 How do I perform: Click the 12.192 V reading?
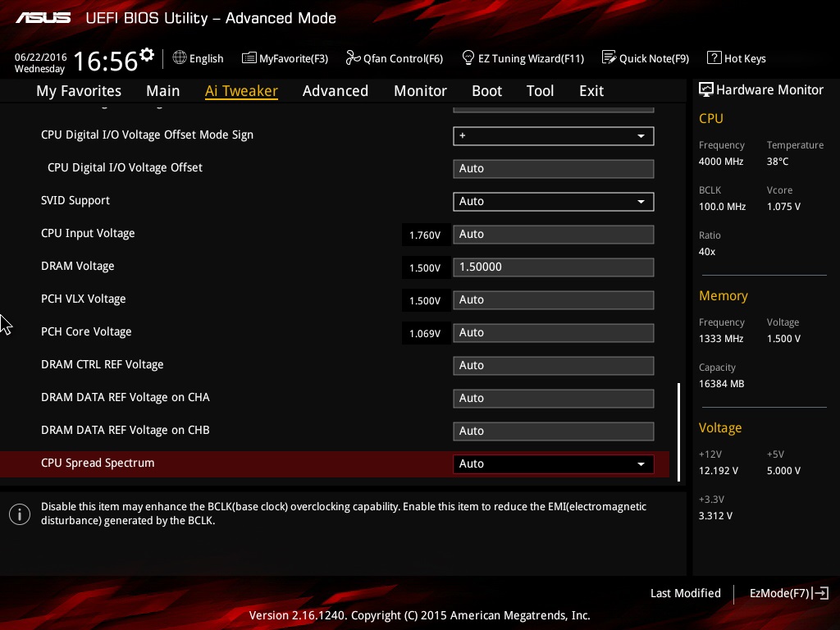[719, 470]
